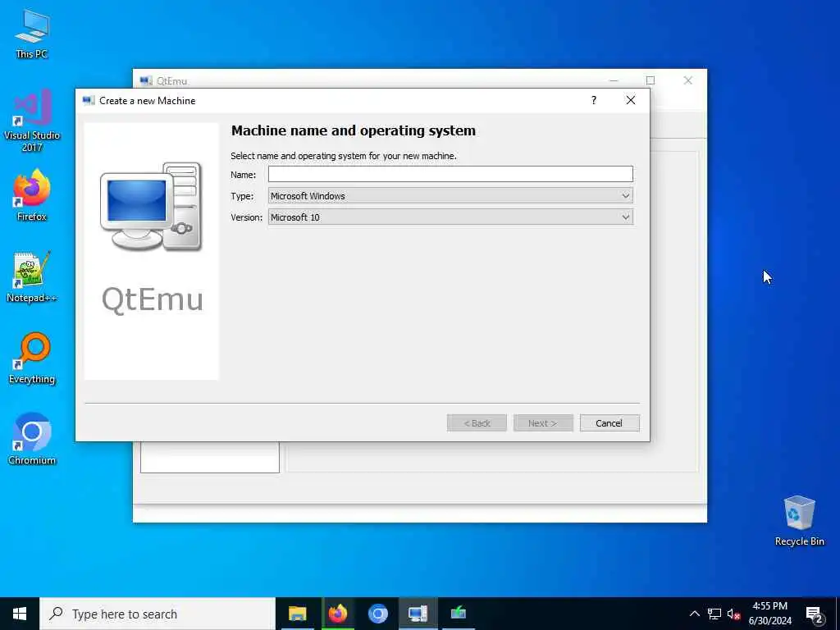Screen dimensions: 840x630
Task: Click the taskbar search box
Action: (157, 614)
